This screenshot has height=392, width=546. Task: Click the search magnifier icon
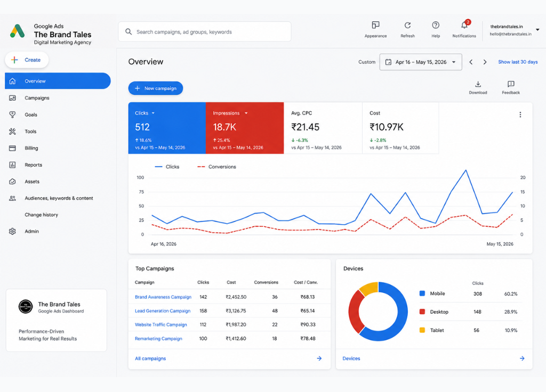coord(129,31)
